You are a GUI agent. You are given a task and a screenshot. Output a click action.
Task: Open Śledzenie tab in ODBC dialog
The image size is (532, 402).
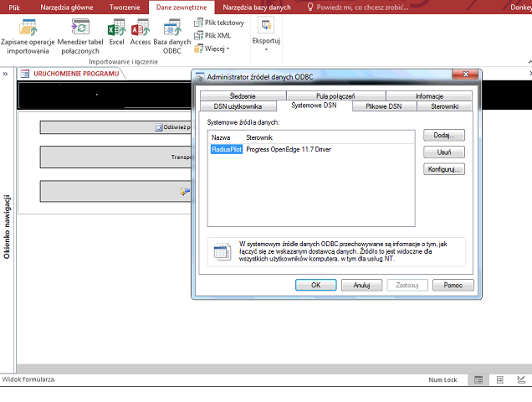coord(243,96)
